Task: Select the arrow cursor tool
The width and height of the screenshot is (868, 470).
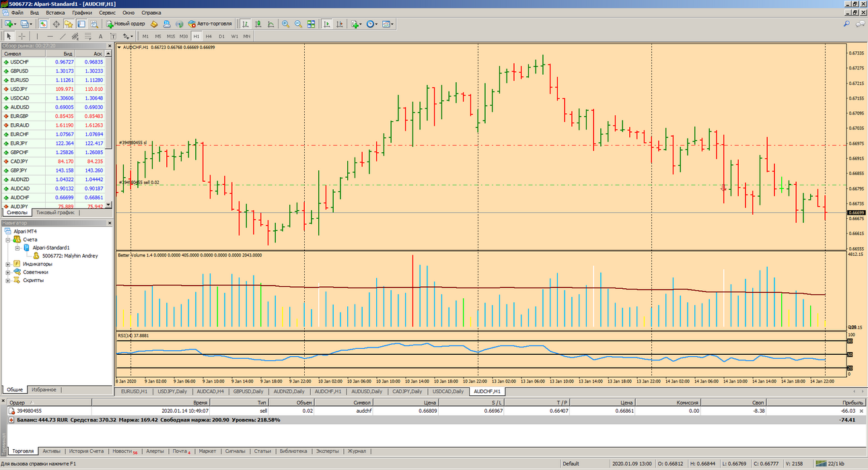Action: (x=9, y=36)
